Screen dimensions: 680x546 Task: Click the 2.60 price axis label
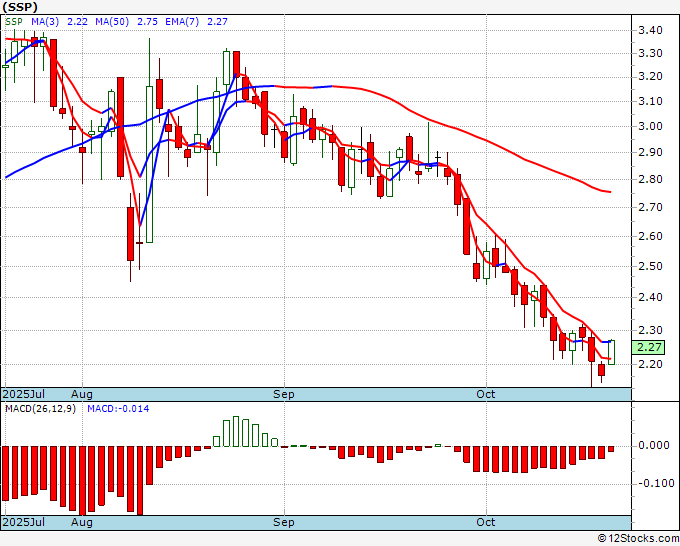pos(650,236)
